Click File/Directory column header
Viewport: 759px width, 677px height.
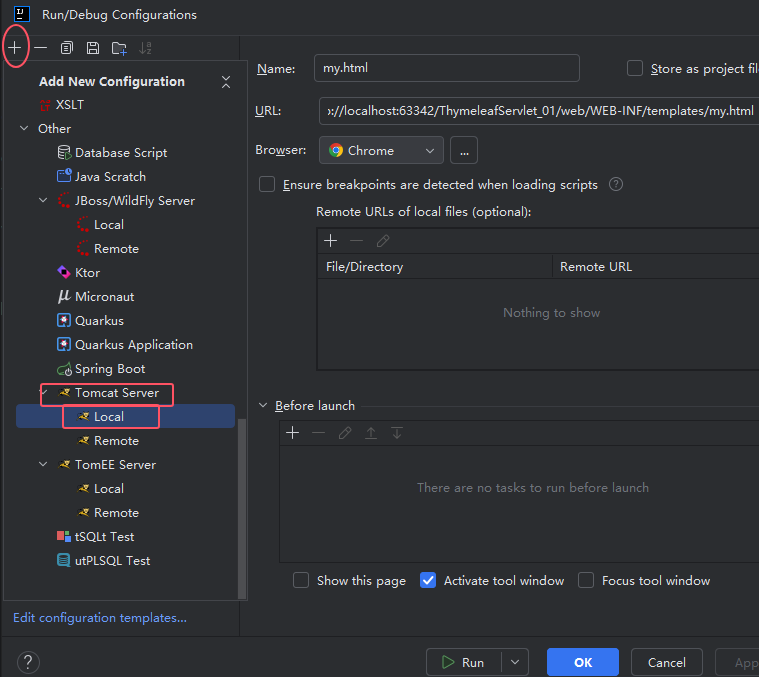[435, 267]
